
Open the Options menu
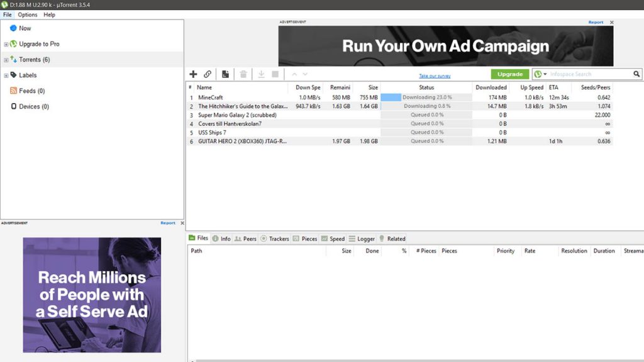click(27, 14)
